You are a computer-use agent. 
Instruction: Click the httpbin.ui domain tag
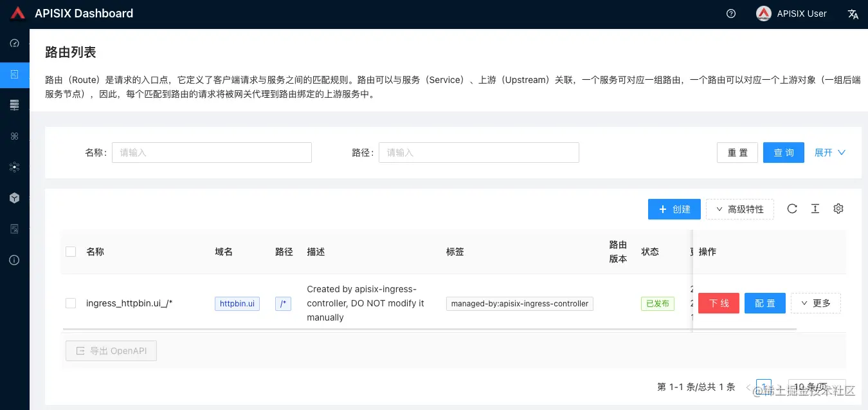(237, 303)
